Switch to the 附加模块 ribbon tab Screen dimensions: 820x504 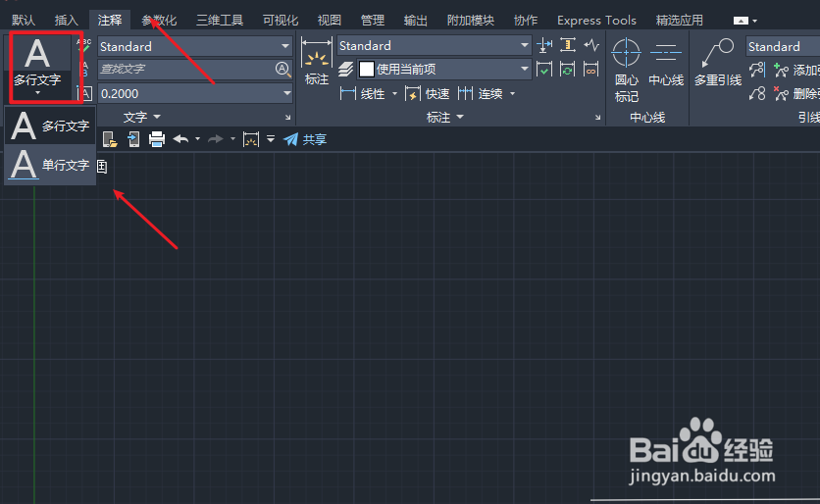[471, 21]
